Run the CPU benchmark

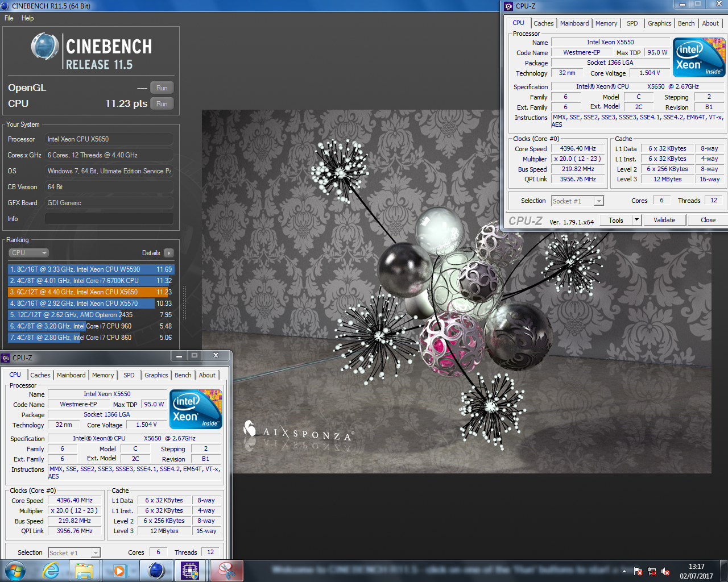[162, 104]
